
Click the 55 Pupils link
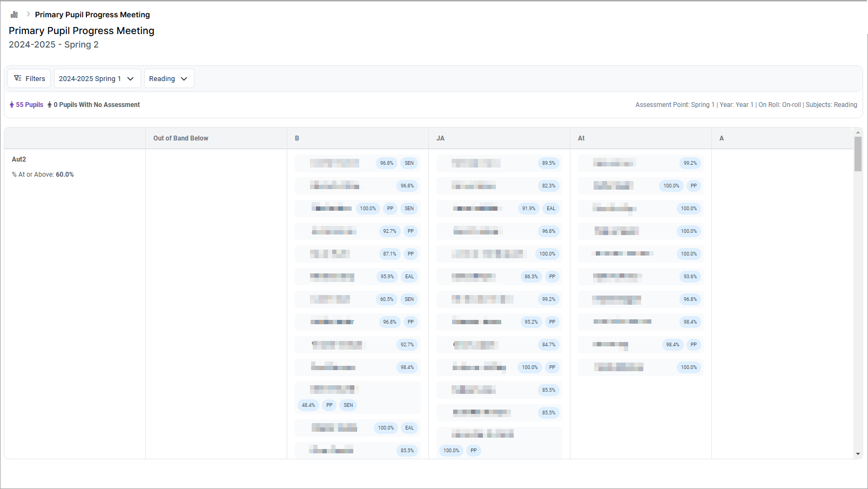click(29, 105)
